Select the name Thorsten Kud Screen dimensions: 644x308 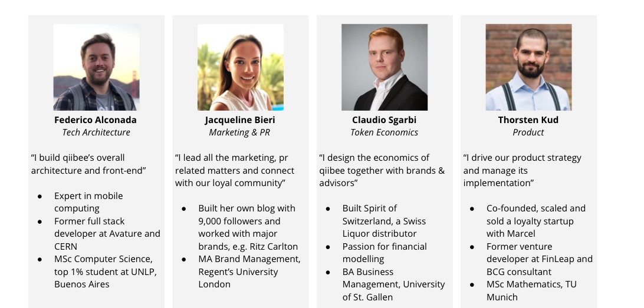pyautogui.click(x=528, y=120)
